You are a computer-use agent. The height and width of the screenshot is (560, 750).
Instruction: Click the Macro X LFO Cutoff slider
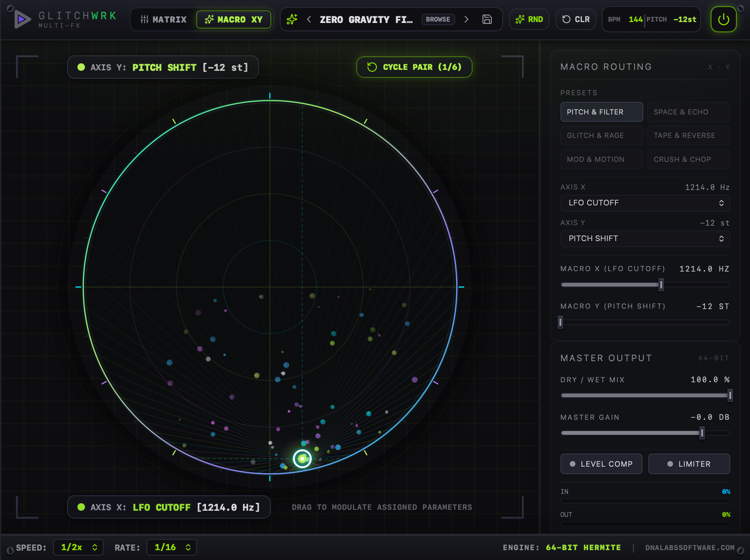pyautogui.click(x=645, y=285)
